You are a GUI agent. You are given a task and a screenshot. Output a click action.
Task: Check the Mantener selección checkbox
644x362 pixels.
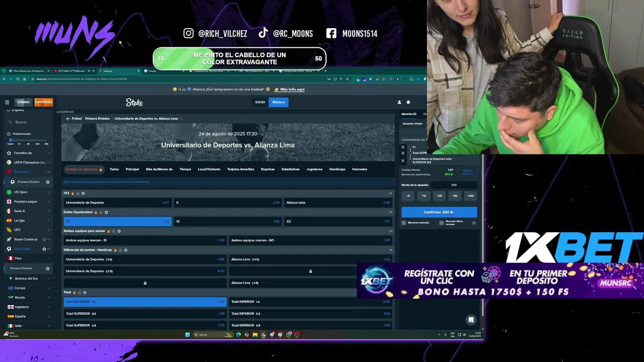404,223
